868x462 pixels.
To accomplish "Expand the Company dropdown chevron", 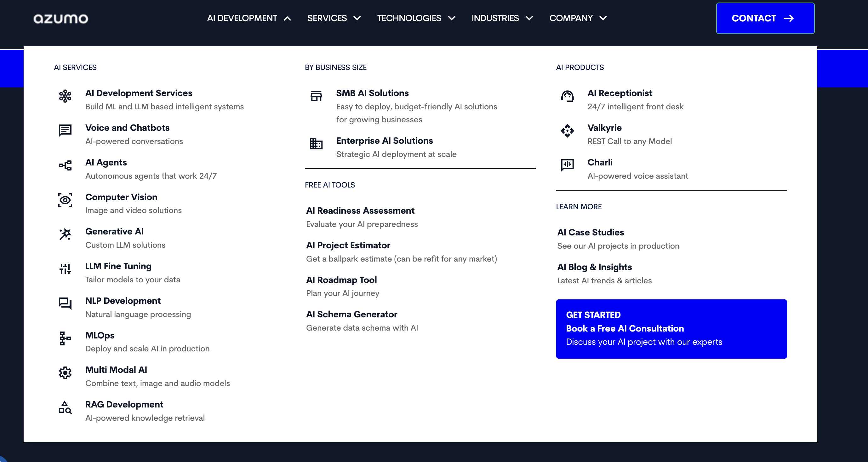I will (603, 18).
